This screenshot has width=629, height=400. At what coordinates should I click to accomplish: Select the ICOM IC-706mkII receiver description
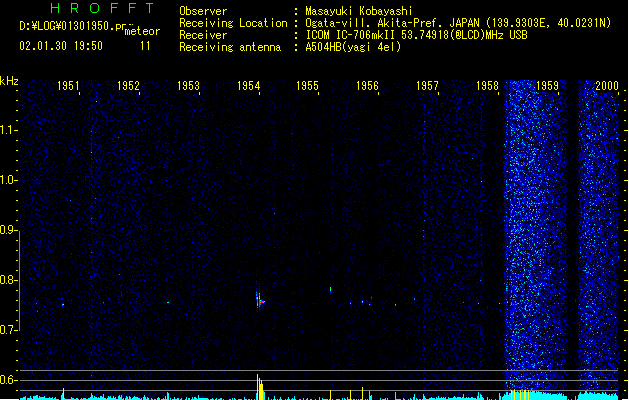pos(416,35)
